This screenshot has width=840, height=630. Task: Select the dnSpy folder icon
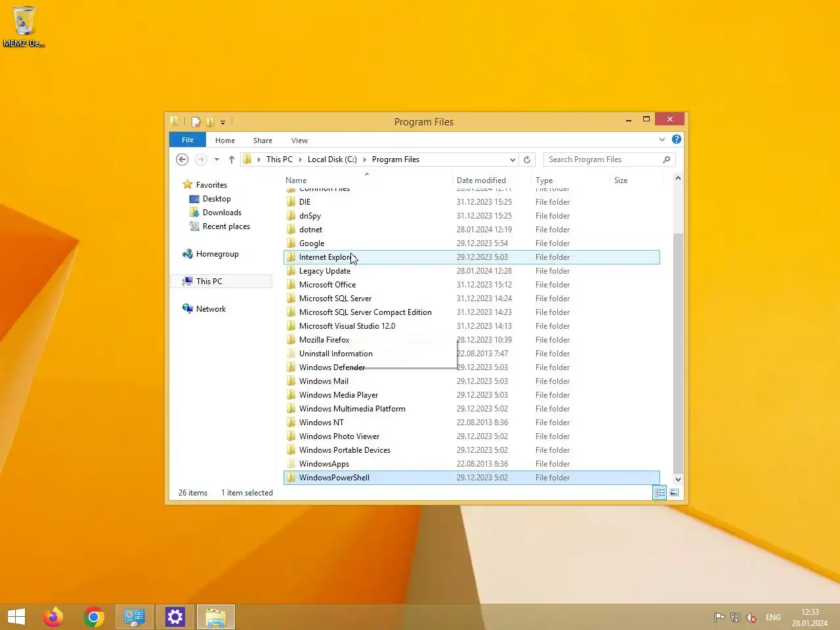pyautogui.click(x=291, y=216)
